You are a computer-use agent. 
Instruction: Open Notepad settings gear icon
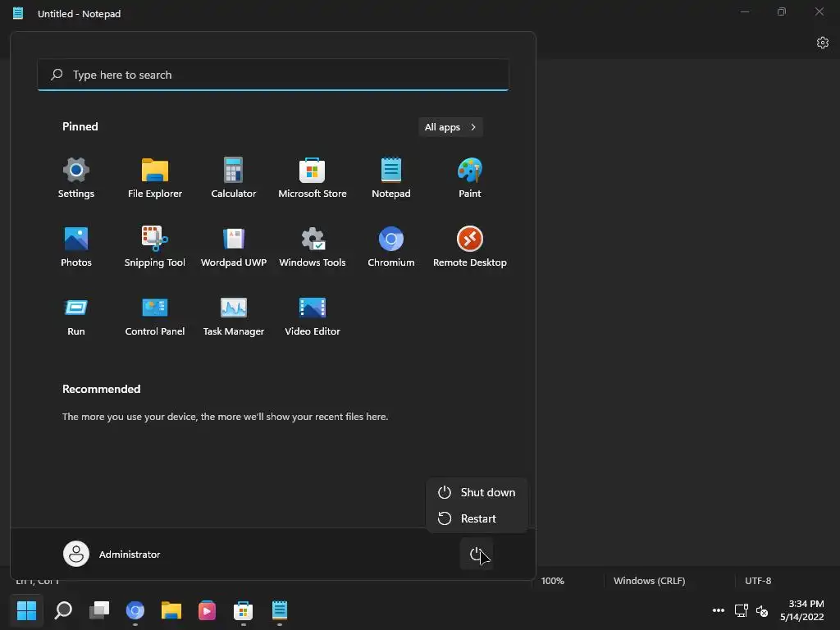pos(822,43)
